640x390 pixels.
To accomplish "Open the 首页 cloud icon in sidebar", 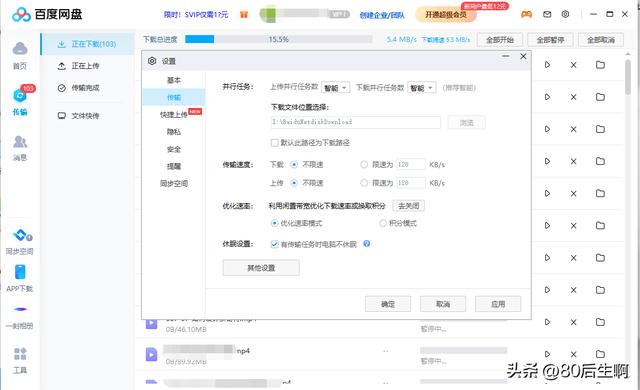I will (x=20, y=49).
